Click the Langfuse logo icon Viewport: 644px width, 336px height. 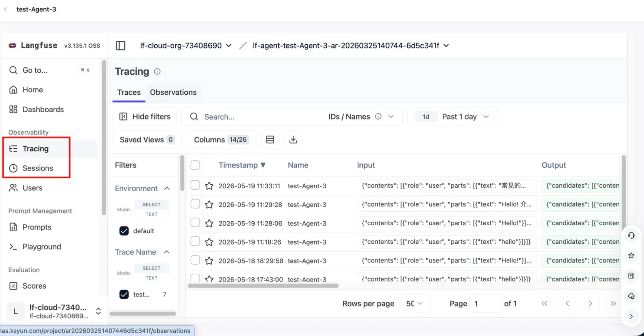pos(12,45)
